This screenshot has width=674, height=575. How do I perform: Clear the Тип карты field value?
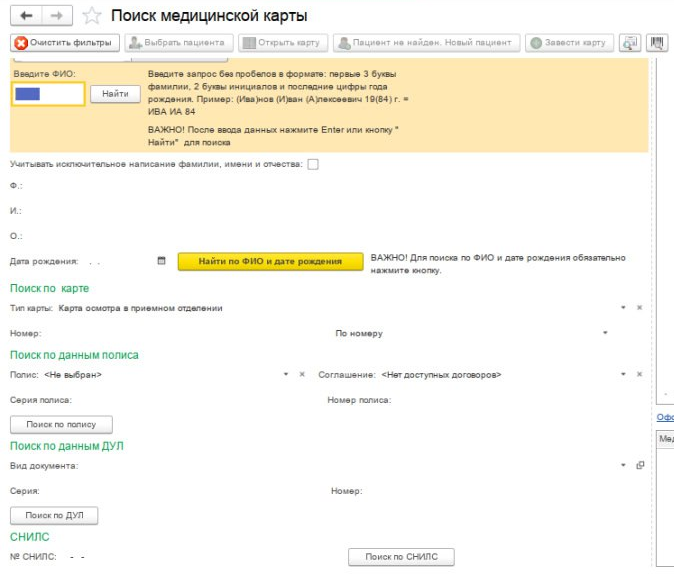point(640,308)
